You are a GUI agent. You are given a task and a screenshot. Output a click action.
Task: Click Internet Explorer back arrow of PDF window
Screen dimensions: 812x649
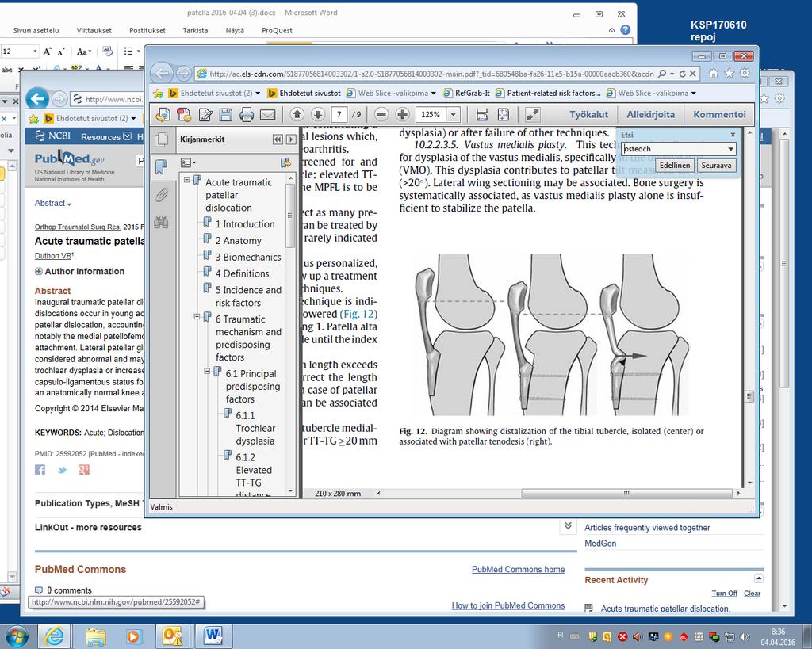(162, 74)
